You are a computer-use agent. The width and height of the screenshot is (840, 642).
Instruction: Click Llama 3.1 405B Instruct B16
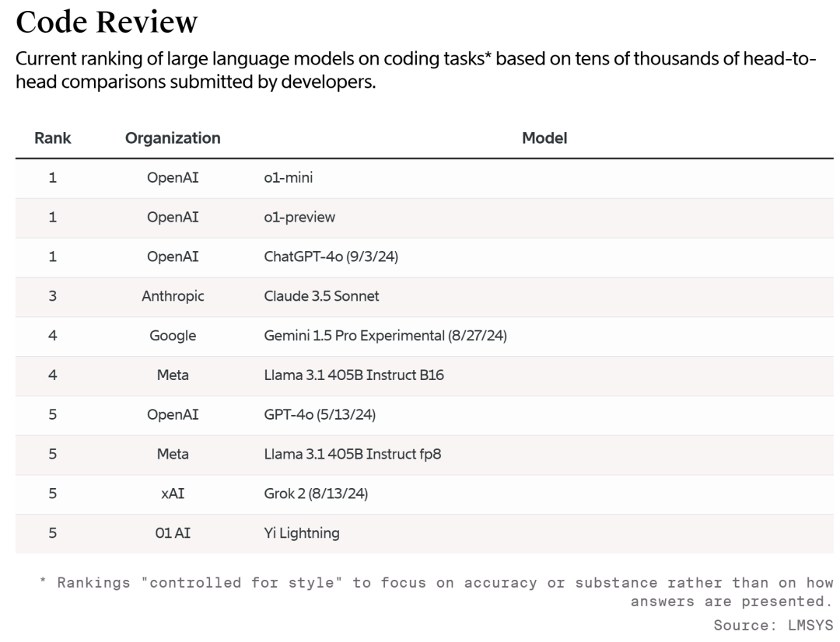(354, 375)
